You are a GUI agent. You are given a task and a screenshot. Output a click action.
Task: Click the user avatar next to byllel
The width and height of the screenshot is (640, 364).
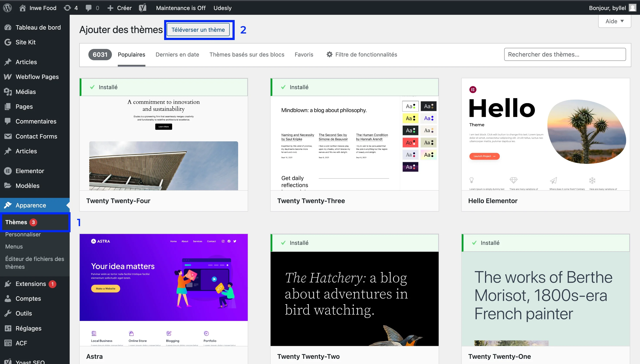[x=632, y=8]
